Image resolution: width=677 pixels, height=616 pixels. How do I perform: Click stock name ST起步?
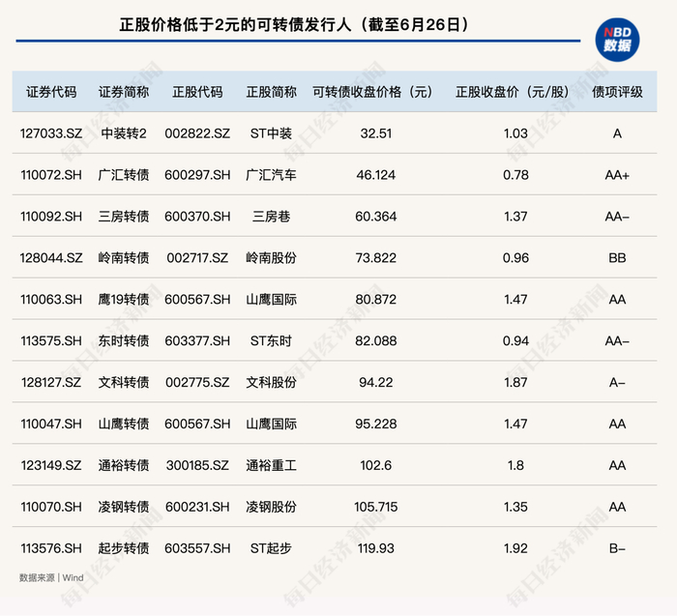coord(271,547)
